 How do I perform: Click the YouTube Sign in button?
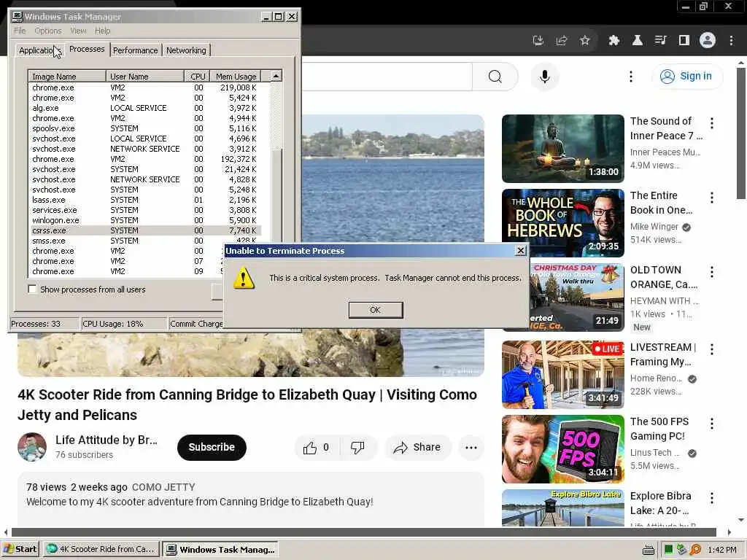coord(687,76)
